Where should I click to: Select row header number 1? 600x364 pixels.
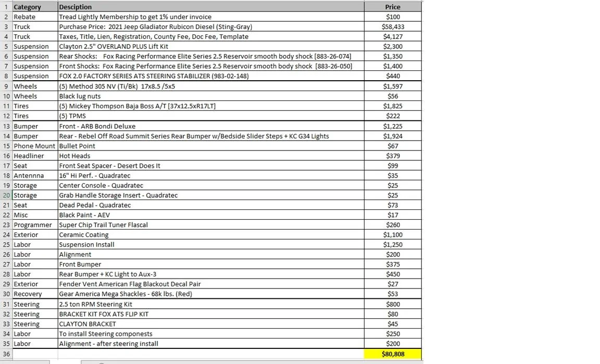[x=6, y=7]
